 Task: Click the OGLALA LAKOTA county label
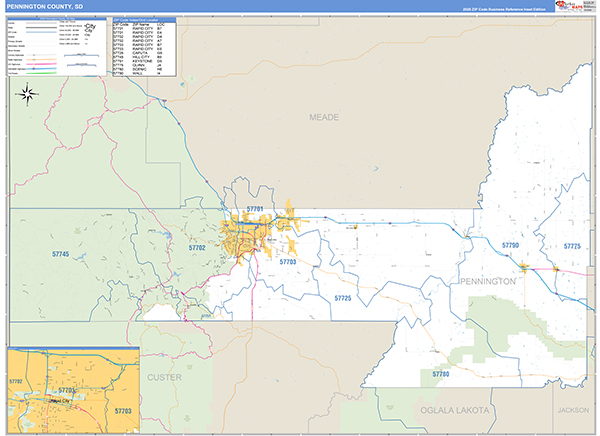pyautogui.click(x=456, y=410)
